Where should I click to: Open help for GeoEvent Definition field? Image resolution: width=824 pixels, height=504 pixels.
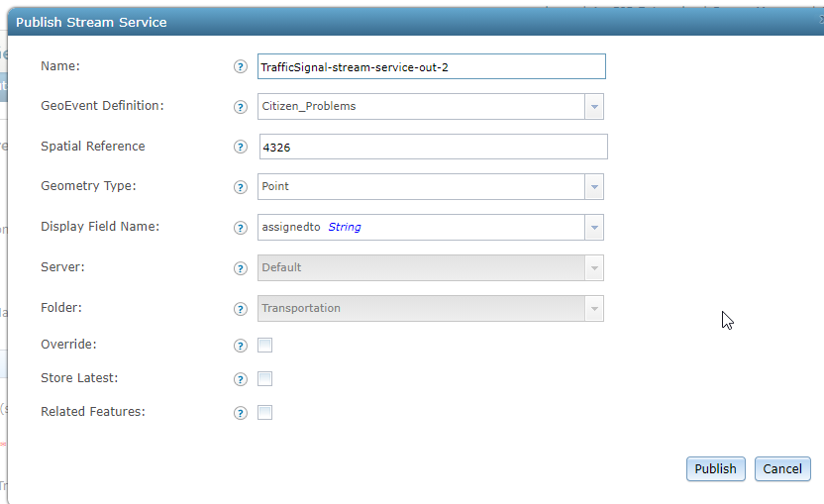point(240,107)
